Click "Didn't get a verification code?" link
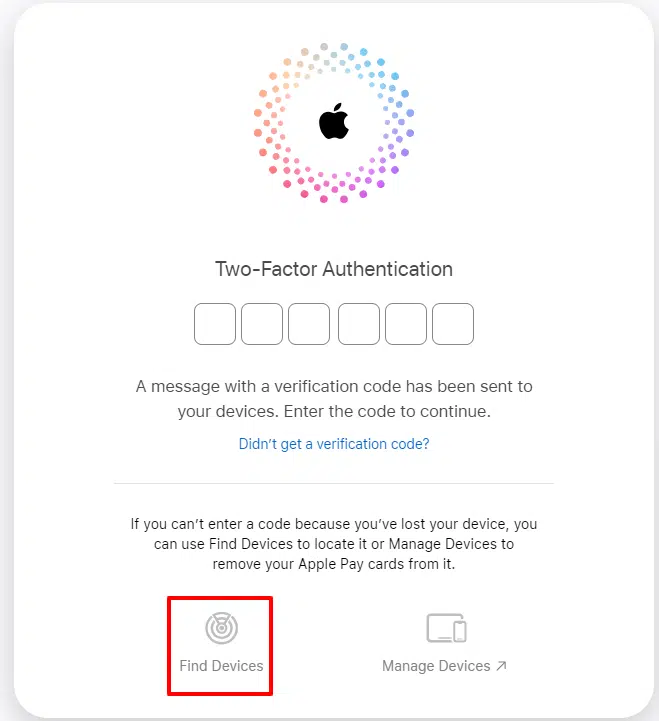Viewport: 659px width, 721px height. (334, 444)
